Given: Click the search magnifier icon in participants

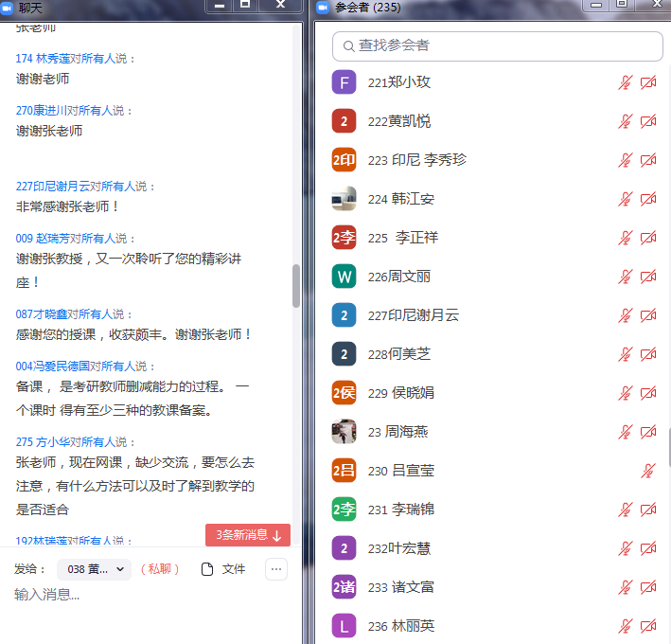Looking at the screenshot, I should (348, 45).
